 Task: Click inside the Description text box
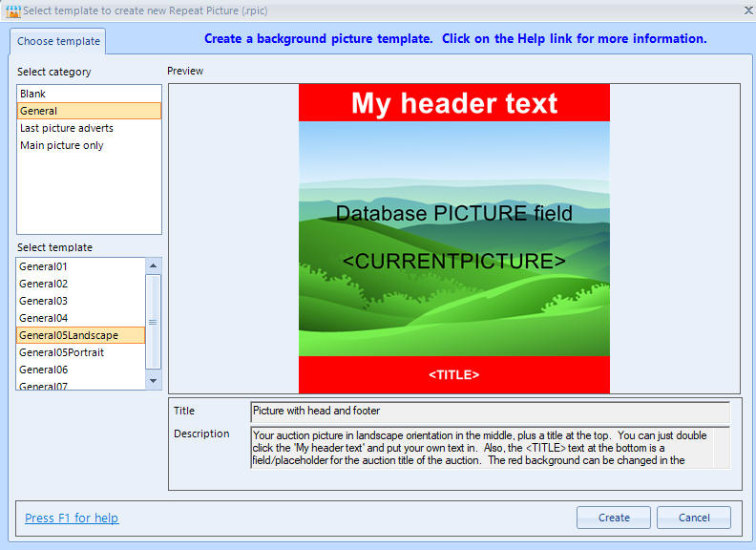coord(491,448)
